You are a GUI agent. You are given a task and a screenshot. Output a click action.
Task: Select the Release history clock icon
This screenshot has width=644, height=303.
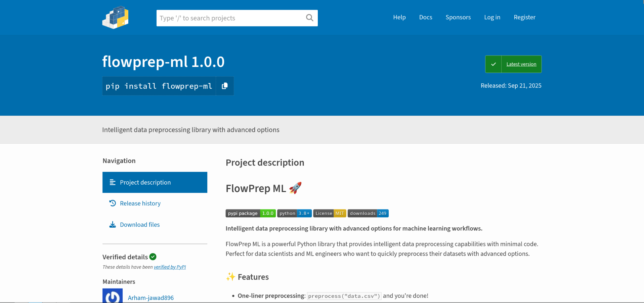112,203
